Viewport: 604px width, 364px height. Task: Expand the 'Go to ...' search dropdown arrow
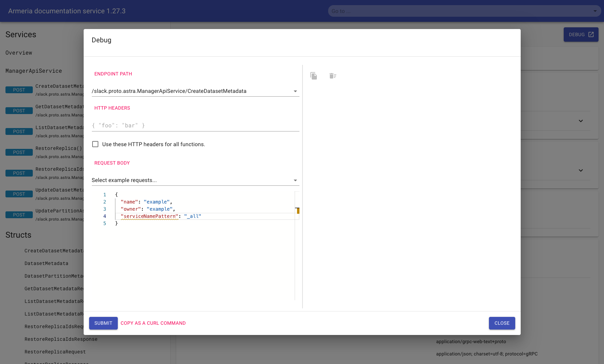point(595,11)
